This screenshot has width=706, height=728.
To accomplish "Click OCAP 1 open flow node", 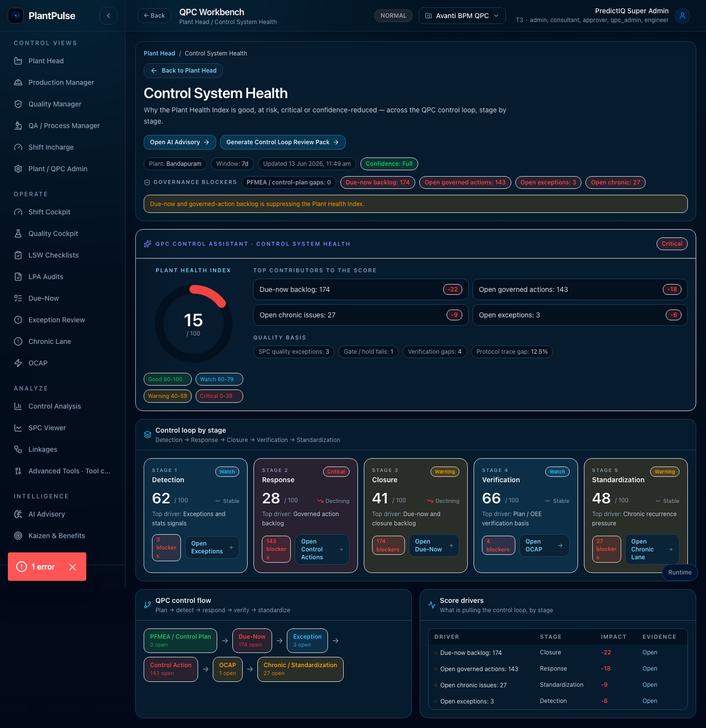I will [227, 669].
